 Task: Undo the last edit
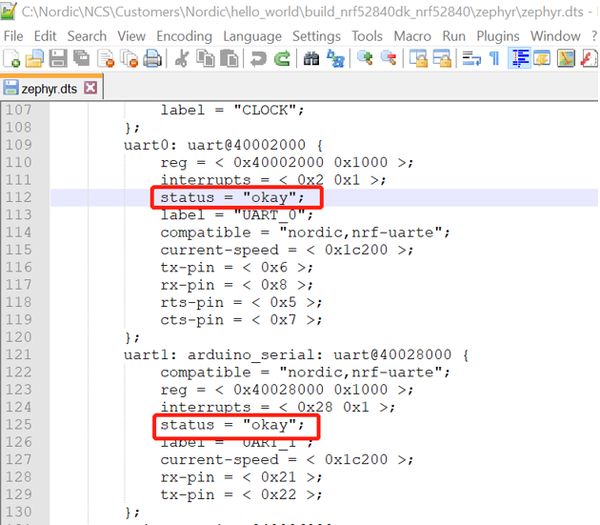point(258,59)
